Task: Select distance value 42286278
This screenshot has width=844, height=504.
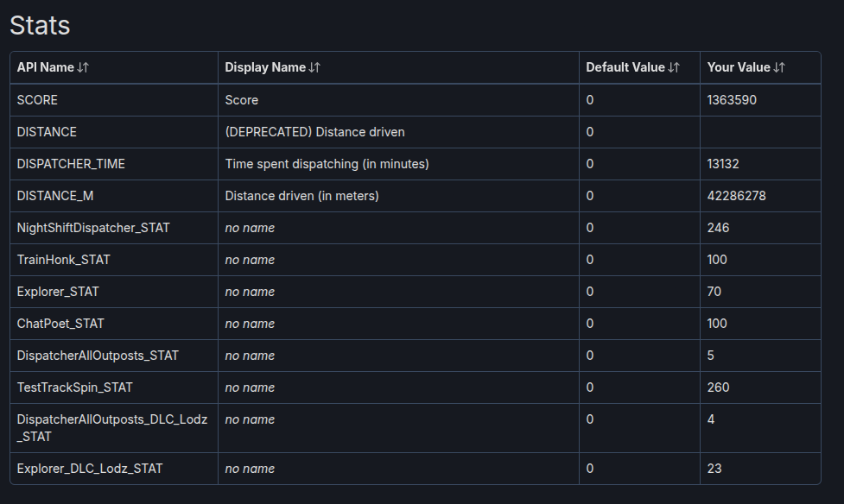Action: [736, 196]
